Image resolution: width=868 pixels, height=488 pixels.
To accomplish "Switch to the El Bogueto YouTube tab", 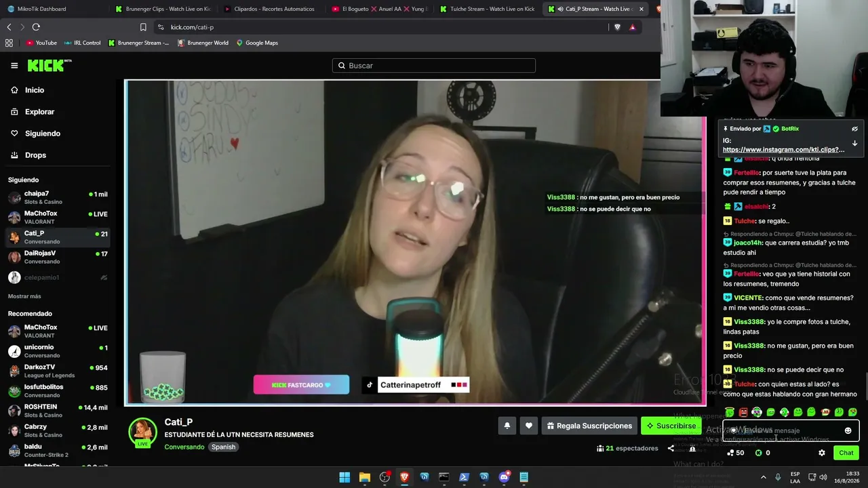I will [380, 9].
